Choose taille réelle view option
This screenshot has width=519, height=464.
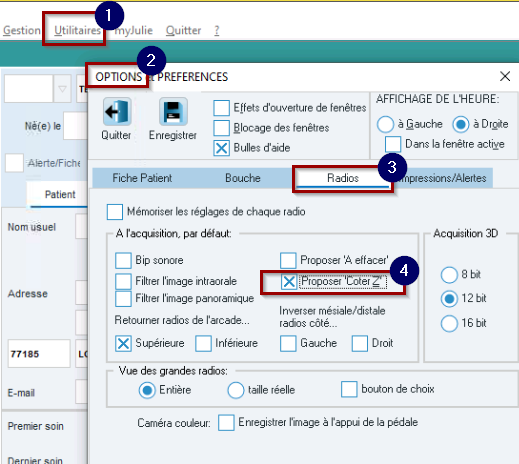click(x=236, y=390)
